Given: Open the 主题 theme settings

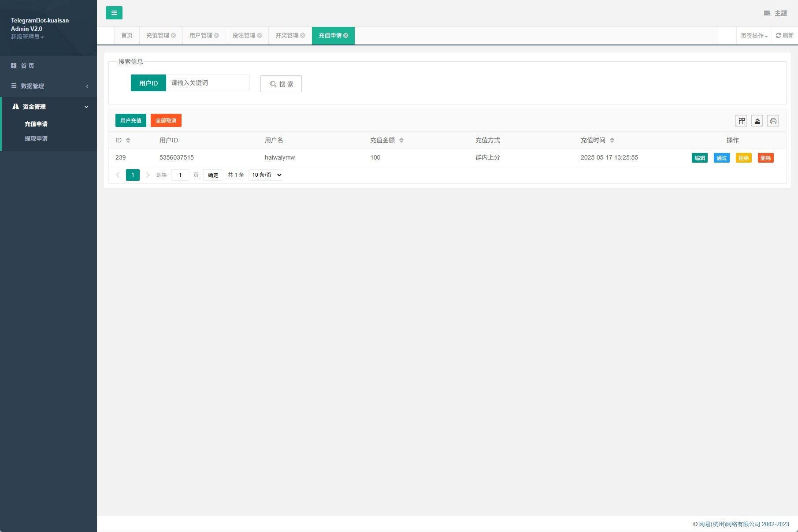Looking at the screenshot, I should tap(776, 13).
